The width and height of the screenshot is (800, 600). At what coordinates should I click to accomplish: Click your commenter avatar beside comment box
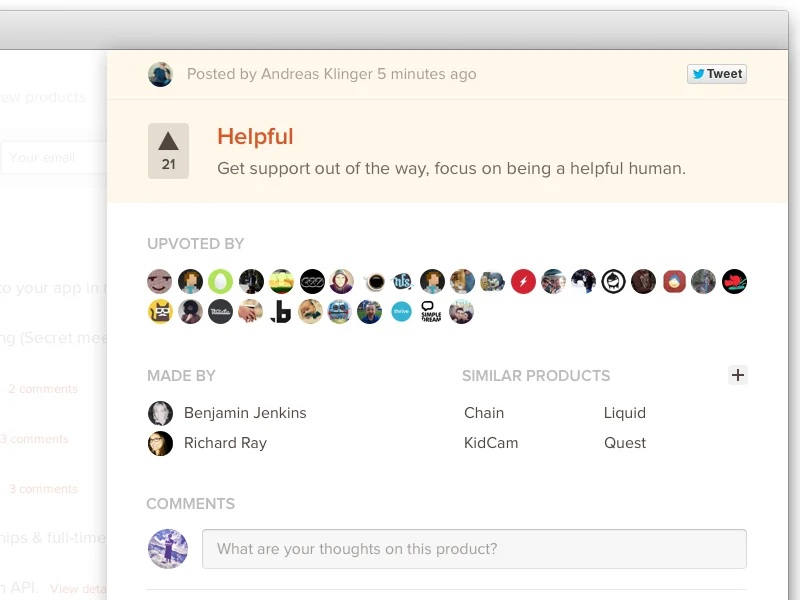pos(168,549)
